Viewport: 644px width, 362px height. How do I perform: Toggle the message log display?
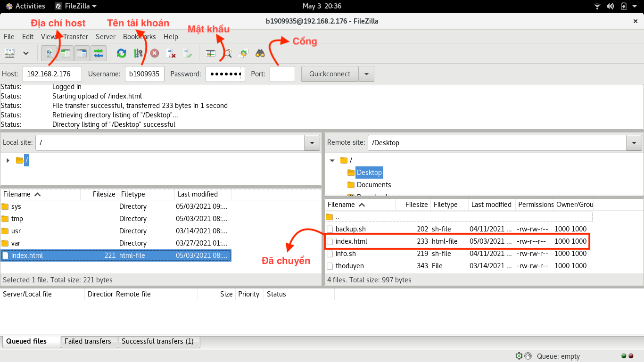pyautogui.click(x=49, y=53)
